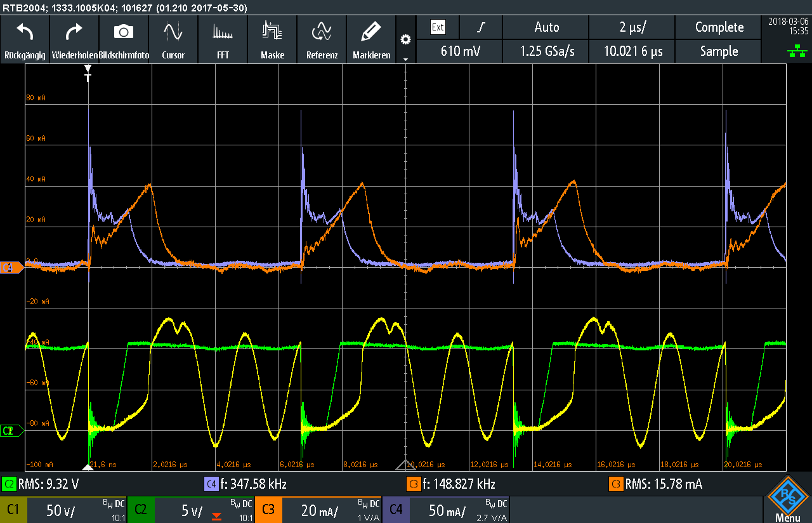Set the 610 mV trigger level

[460, 51]
